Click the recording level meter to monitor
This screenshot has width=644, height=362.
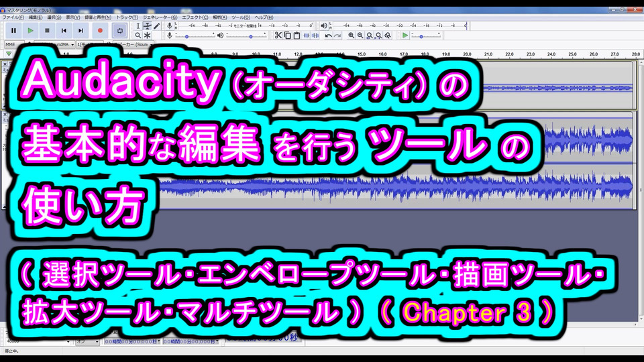(x=245, y=25)
